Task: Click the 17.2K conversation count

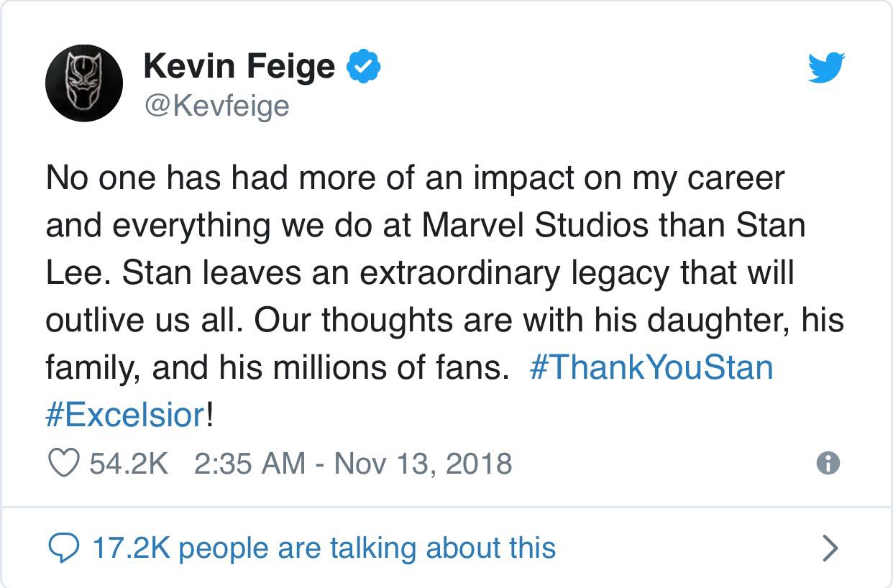Action: point(131,548)
